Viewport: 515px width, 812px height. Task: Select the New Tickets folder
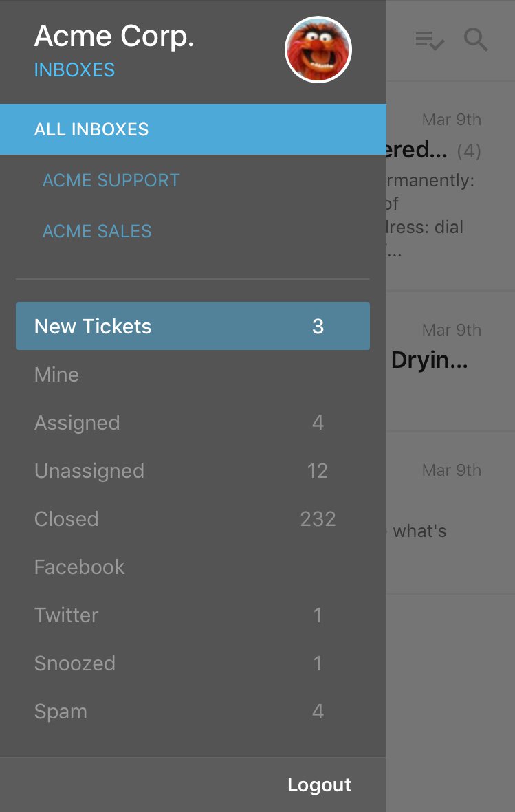pyautogui.click(x=193, y=326)
